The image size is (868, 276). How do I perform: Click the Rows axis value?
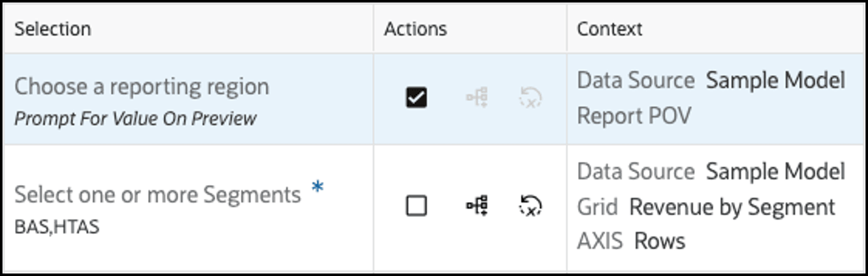click(x=660, y=242)
